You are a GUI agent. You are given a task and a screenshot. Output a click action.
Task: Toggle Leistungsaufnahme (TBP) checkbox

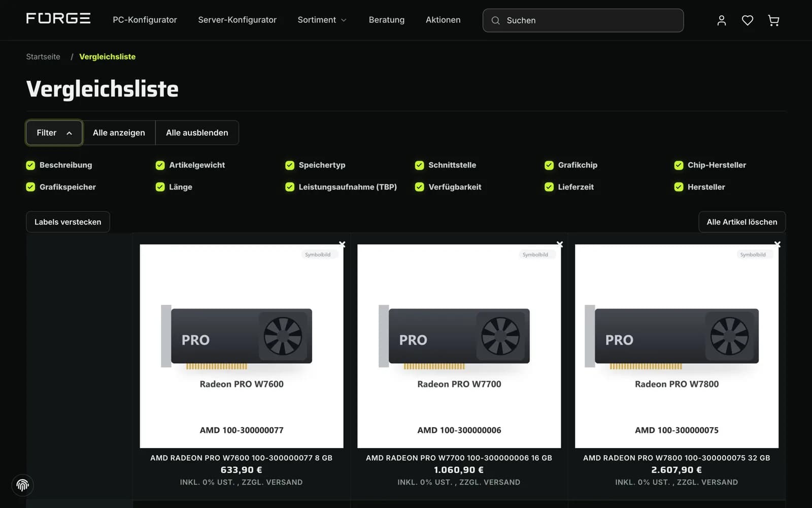(290, 187)
